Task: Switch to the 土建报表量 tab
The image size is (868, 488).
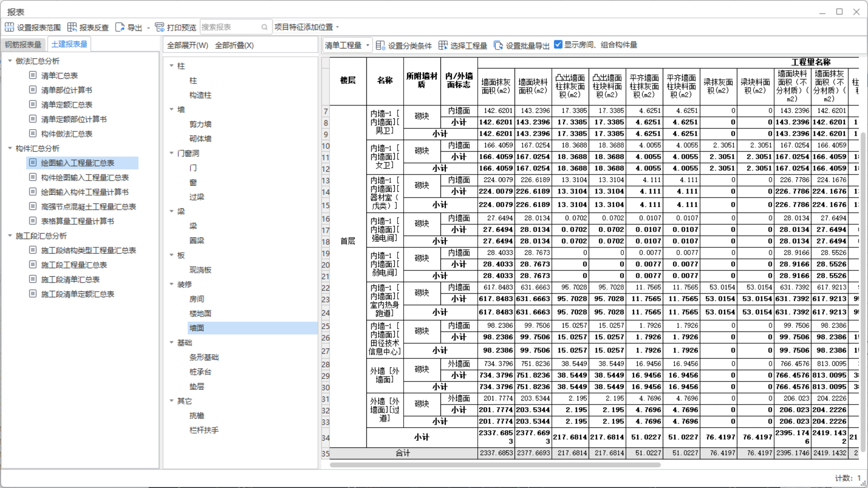Action: pos(69,44)
